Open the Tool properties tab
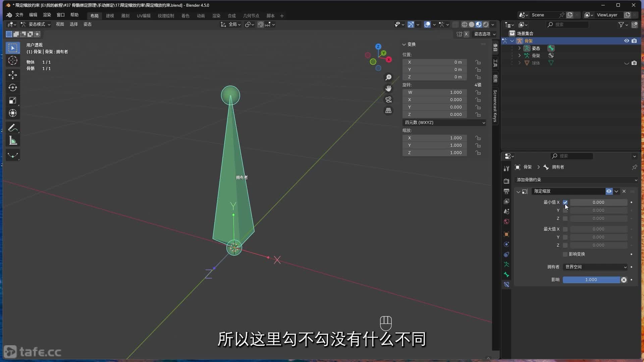This screenshot has height=362, width=644. coord(506,168)
